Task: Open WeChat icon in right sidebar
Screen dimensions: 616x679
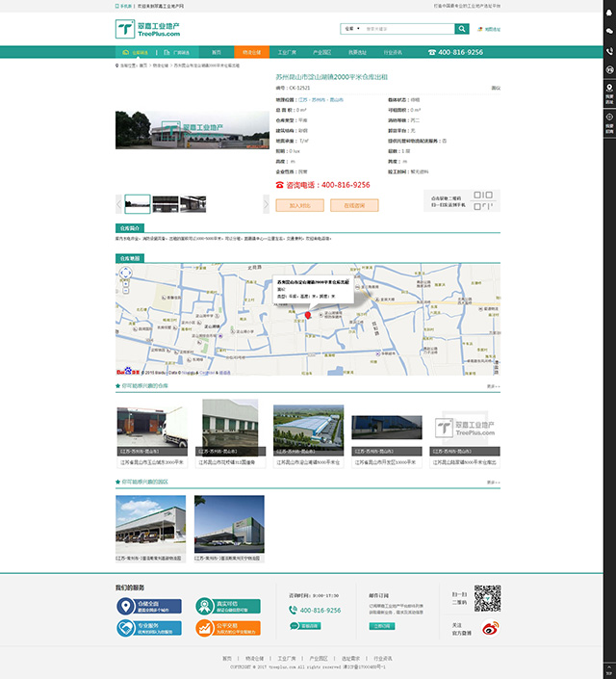Action: point(609,30)
